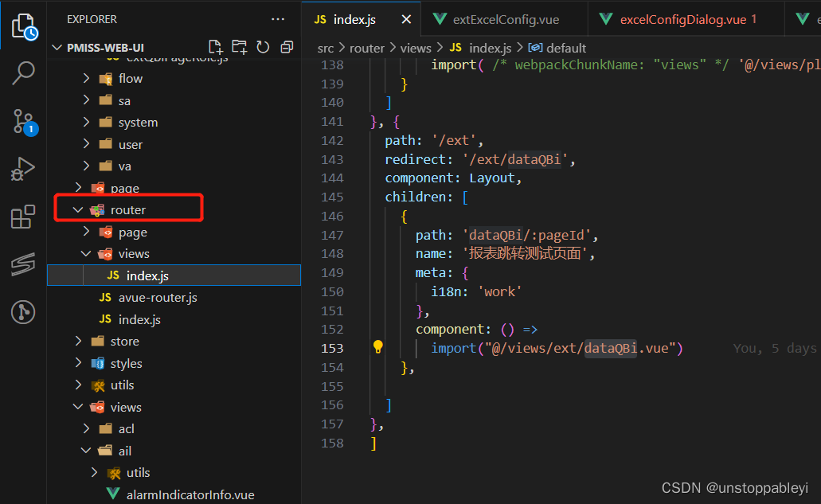The width and height of the screenshot is (821, 504).
Task: Collapse the router folder
Action: coord(78,210)
